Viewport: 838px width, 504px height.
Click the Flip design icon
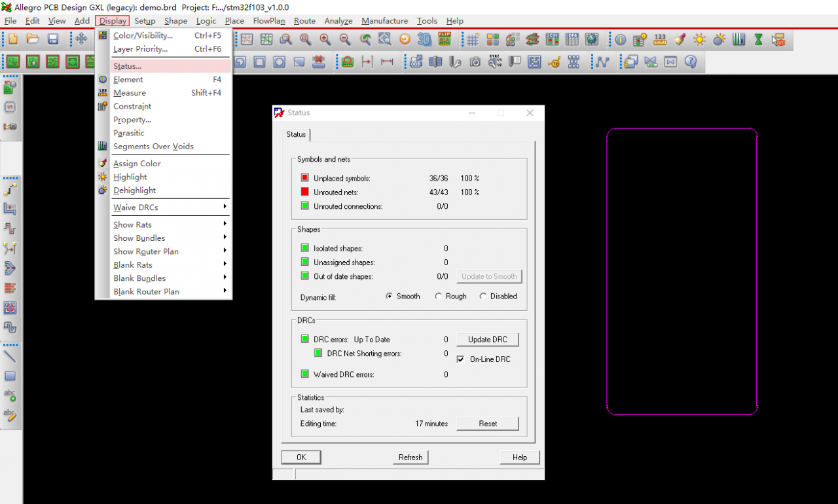[x=445, y=39]
